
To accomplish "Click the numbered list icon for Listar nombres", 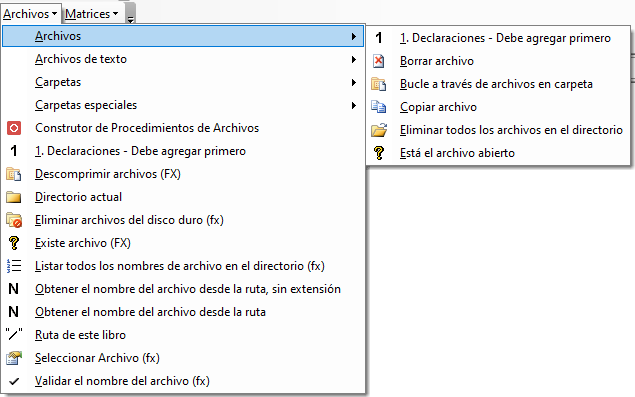I will click(x=14, y=266).
